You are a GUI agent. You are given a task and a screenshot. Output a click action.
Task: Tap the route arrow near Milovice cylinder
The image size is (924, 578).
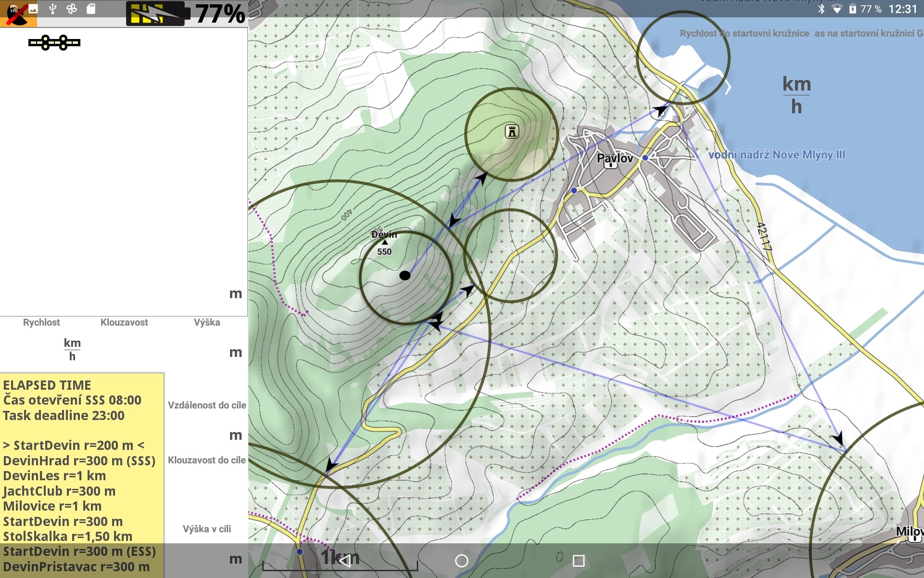[838, 438]
